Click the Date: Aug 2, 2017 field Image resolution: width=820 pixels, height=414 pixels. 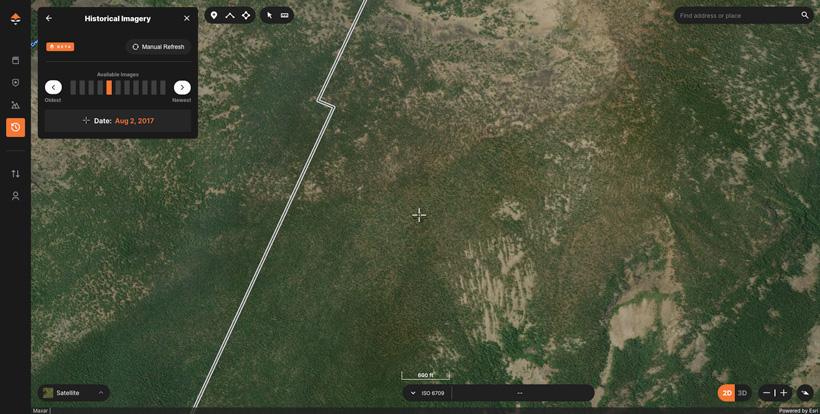click(x=118, y=121)
